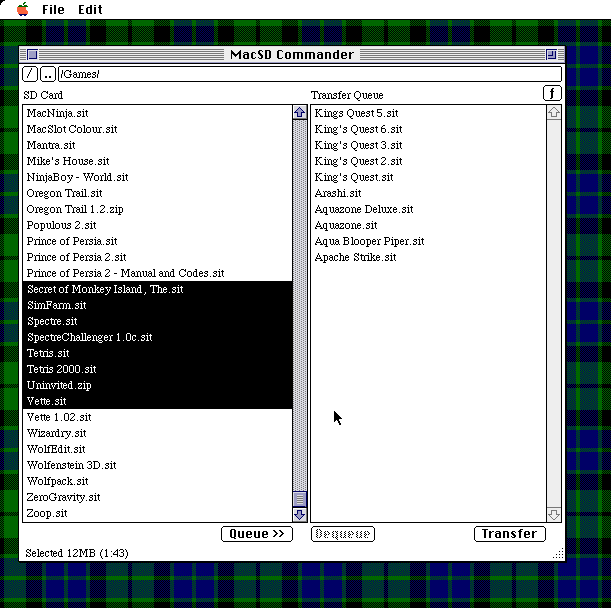Click Secret of Monkey Island, The.sit
This screenshot has width=611, height=608.
pos(157,289)
